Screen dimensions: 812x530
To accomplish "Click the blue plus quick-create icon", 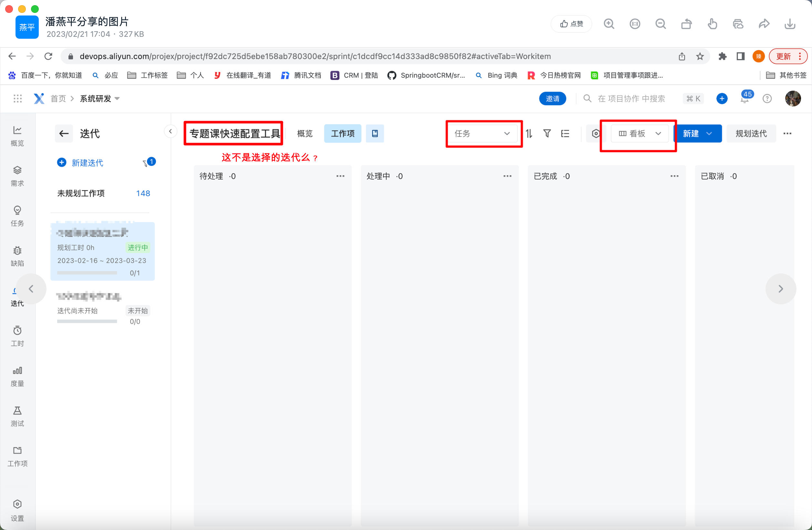I will coord(722,98).
